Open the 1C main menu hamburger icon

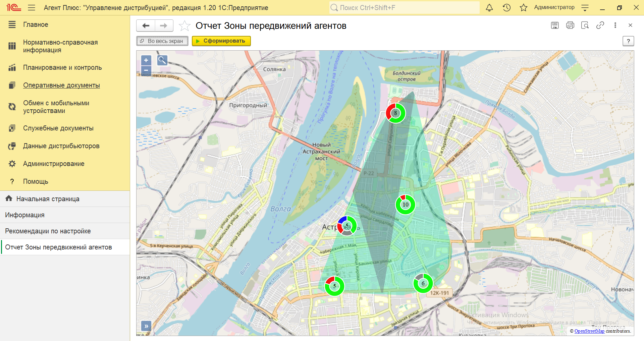pos(32,8)
